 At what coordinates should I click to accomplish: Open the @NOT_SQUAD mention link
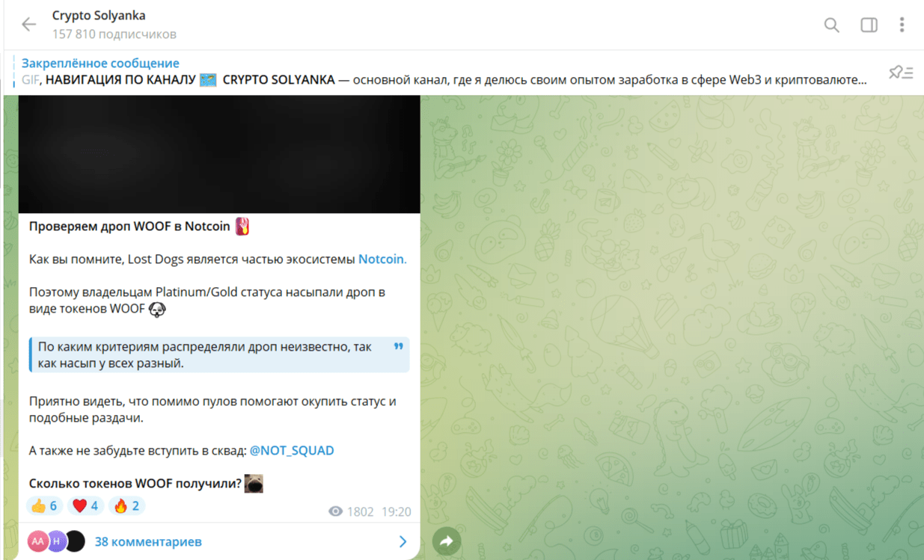[x=292, y=451]
